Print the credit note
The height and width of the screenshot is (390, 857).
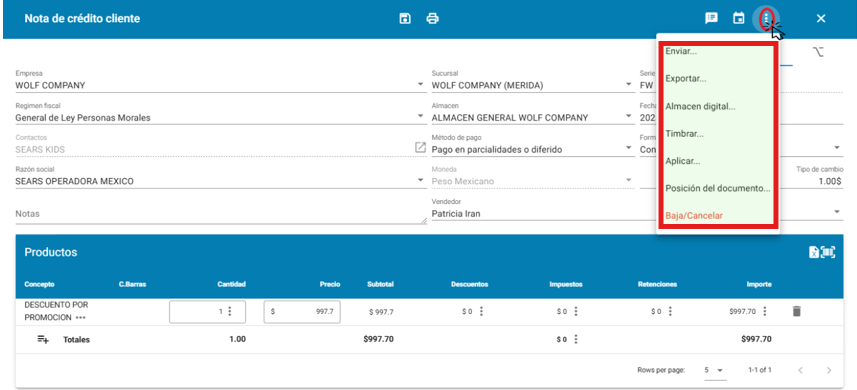tap(432, 19)
